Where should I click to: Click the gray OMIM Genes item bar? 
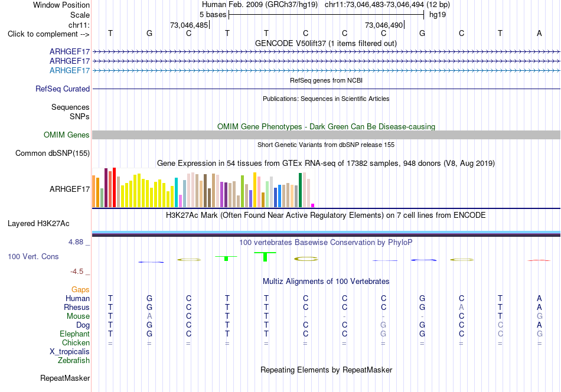point(326,135)
